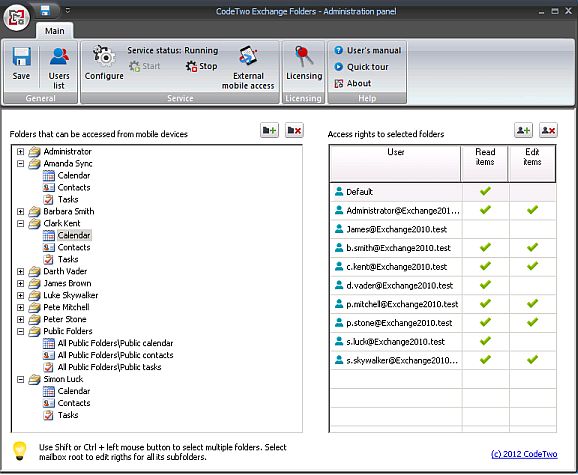The image size is (578, 475).
Task: Click the add folder icon
Action: 269,130
